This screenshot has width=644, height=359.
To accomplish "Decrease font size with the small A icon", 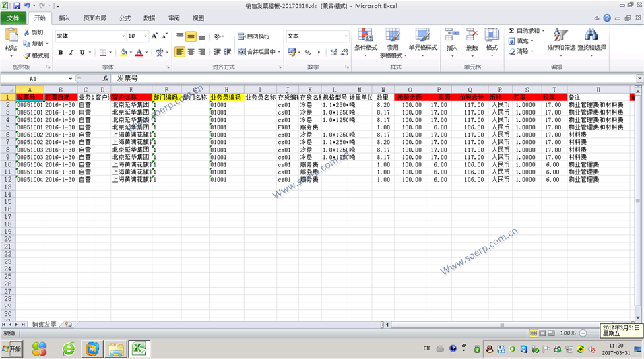I will coord(164,36).
